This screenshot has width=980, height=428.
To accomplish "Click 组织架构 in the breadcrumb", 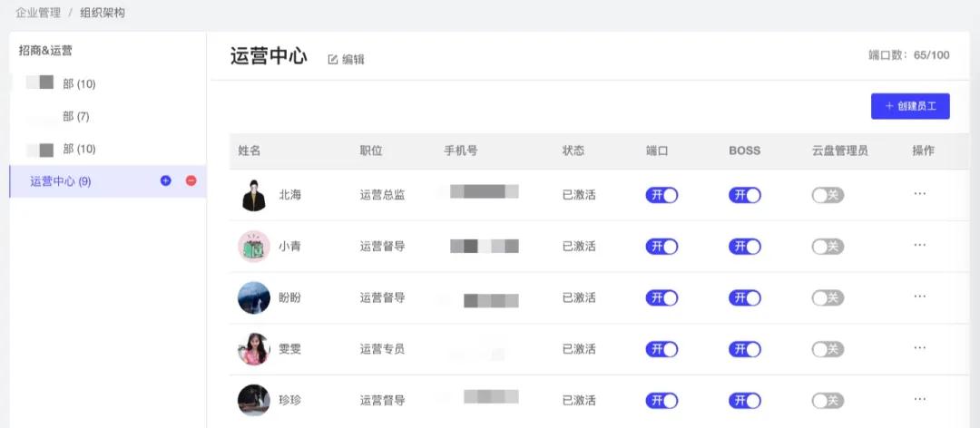I will 103,13.
